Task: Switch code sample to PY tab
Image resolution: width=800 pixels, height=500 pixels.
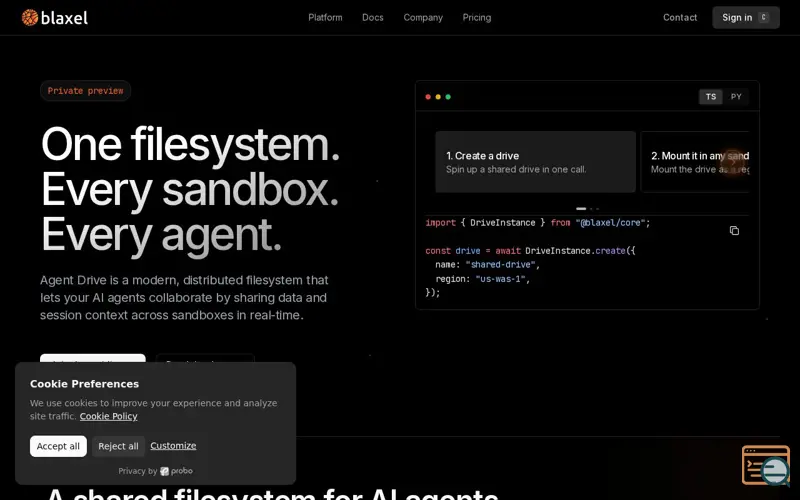Action: tap(736, 96)
